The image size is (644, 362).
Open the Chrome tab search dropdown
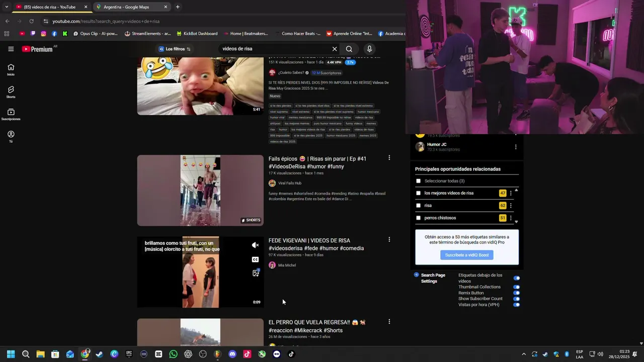click(7, 7)
